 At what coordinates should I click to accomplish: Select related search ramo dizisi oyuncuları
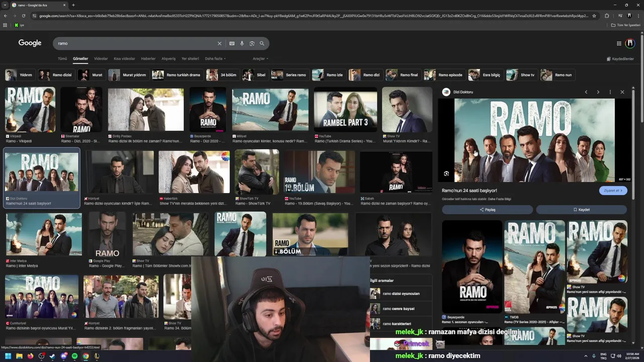[401, 294]
